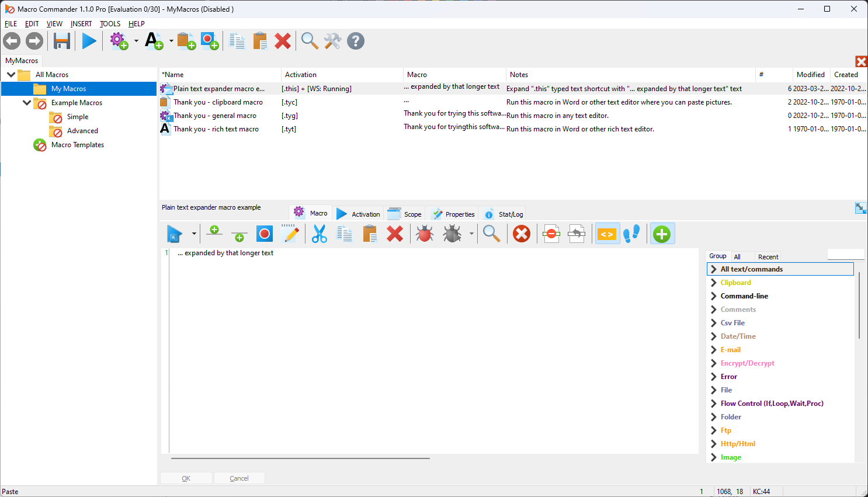This screenshot has height=497, width=868.
Task: Toggle the panel expand icon at right
Action: pyautogui.click(x=860, y=208)
